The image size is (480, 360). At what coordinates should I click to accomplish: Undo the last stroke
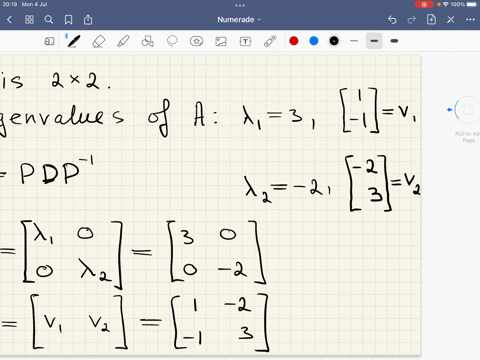(392, 20)
